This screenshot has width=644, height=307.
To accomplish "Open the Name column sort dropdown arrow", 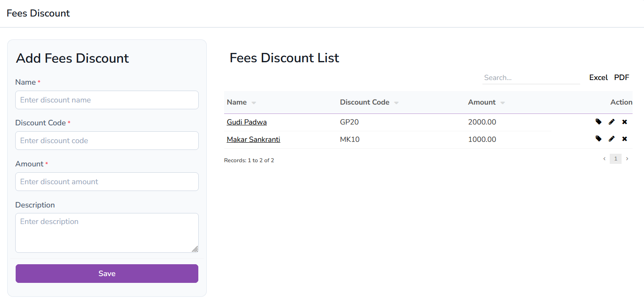I will [x=253, y=102].
